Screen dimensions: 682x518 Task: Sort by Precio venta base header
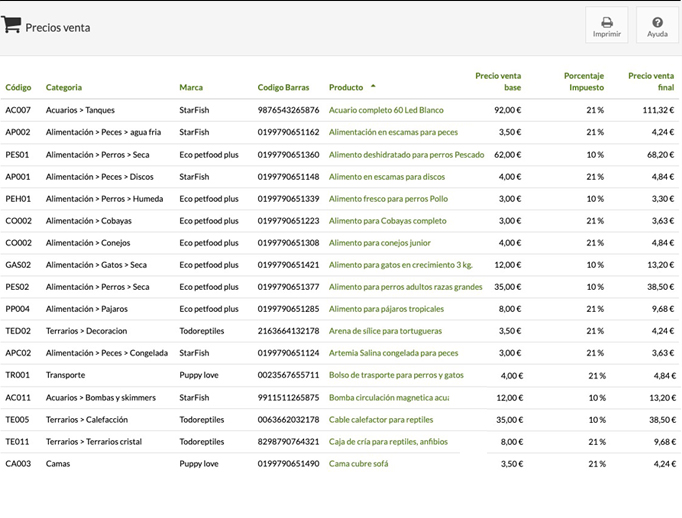[498, 81]
